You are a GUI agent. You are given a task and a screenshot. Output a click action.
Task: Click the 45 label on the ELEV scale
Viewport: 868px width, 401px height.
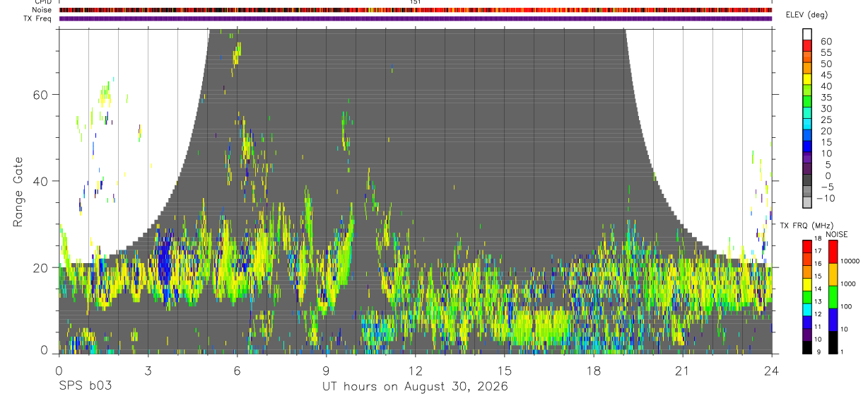pos(826,75)
